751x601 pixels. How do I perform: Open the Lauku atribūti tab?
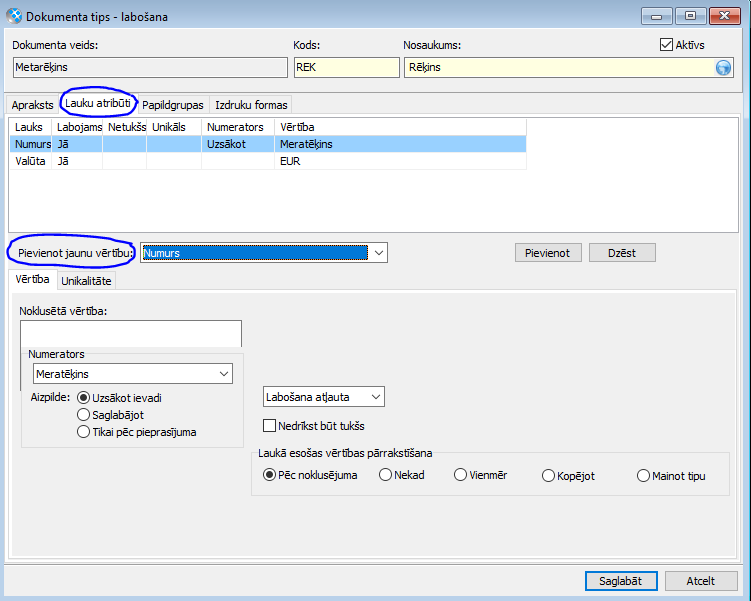[98, 103]
